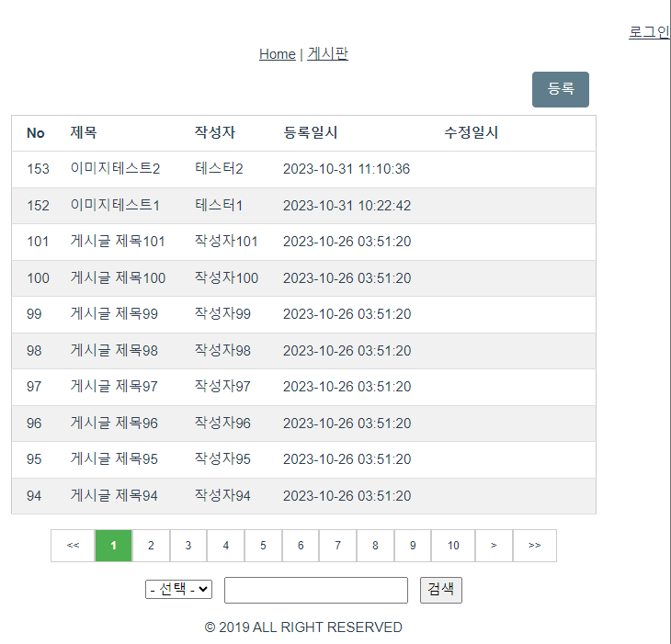Go to page 9
Screen dimensions: 671x644
[413, 546]
